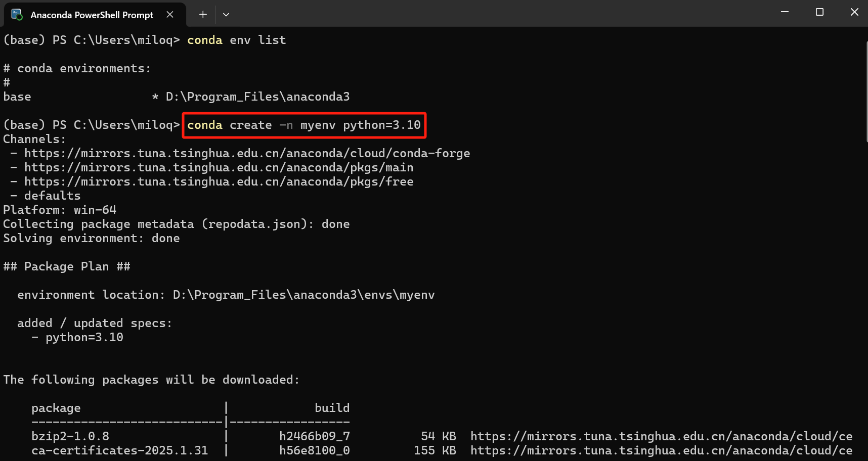Open a new terminal tab with the plus icon
The image size is (868, 461).
tap(202, 15)
